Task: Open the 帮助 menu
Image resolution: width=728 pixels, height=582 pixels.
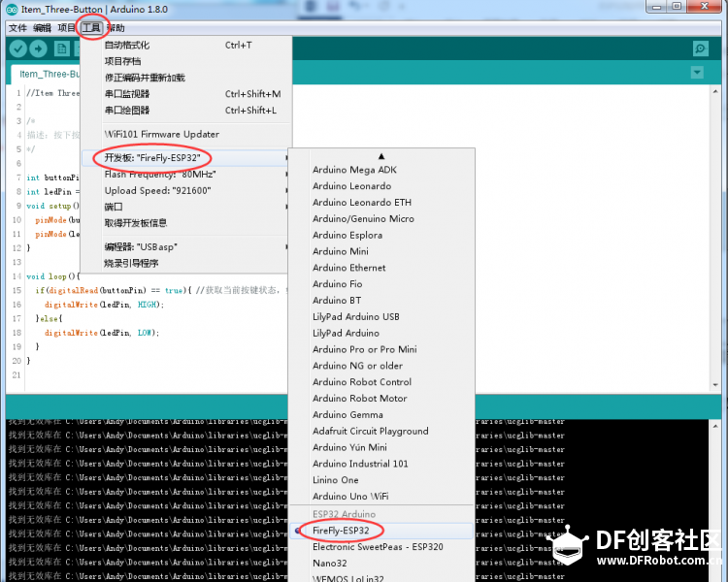Action: [116, 28]
